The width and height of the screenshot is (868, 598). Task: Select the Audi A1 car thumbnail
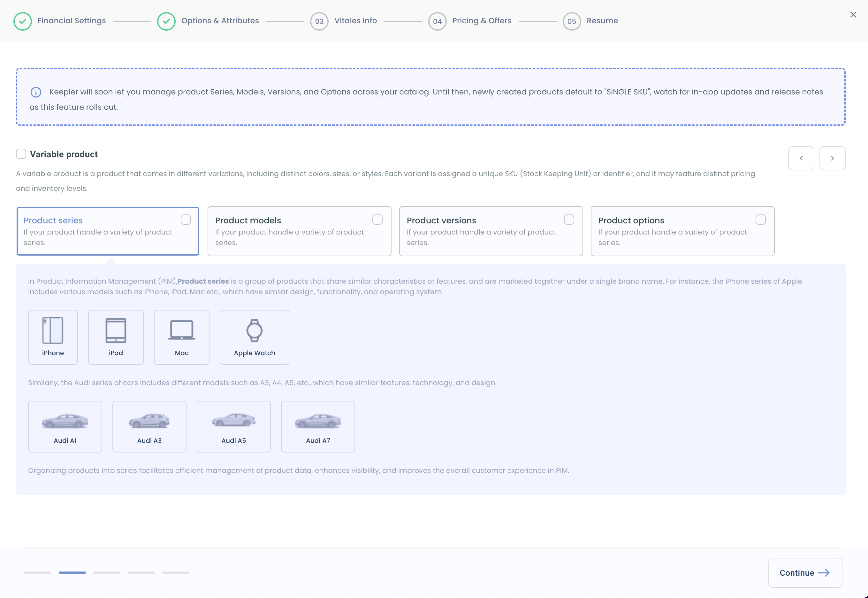pyautogui.click(x=65, y=426)
